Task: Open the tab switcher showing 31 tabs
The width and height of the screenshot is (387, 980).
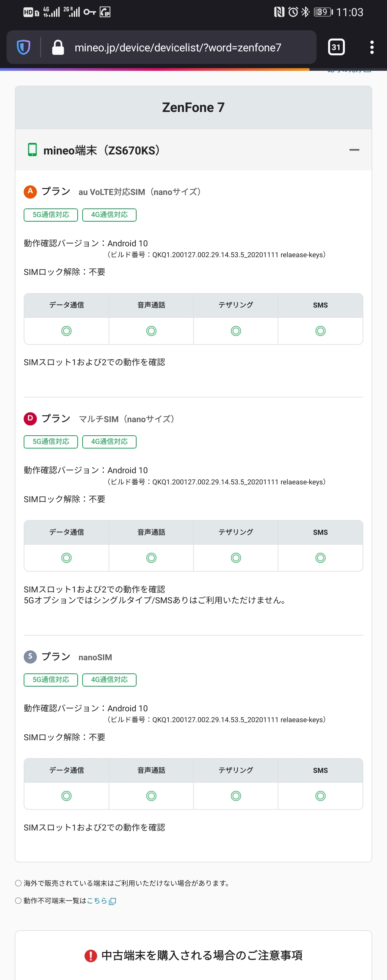Action: (x=336, y=47)
